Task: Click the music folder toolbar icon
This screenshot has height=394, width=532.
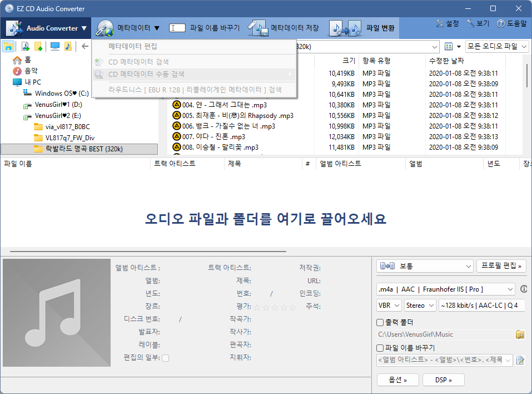Action: [68, 47]
